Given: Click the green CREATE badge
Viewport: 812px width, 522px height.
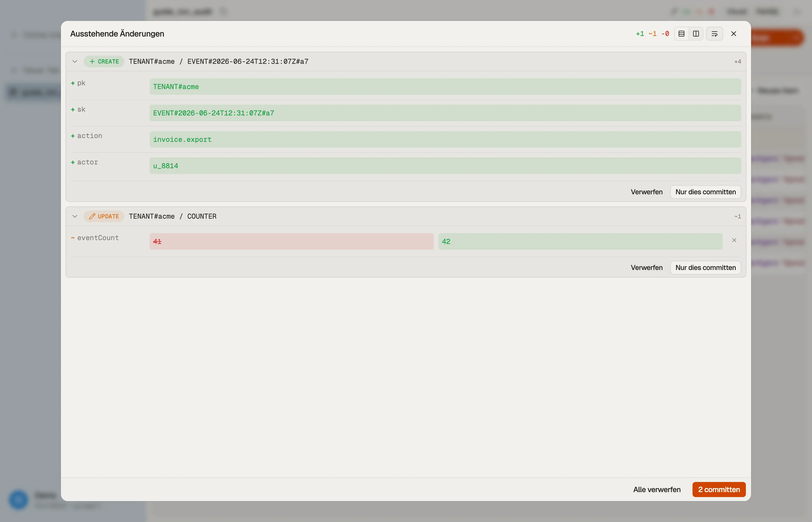Looking at the screenshot, I should [104, 61].
